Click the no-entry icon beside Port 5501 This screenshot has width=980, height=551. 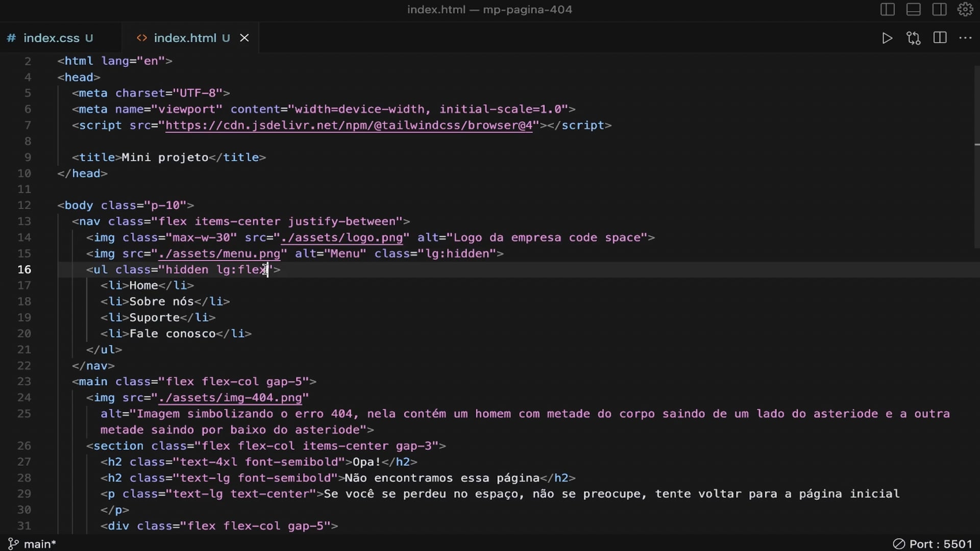(x=899, y=544)
